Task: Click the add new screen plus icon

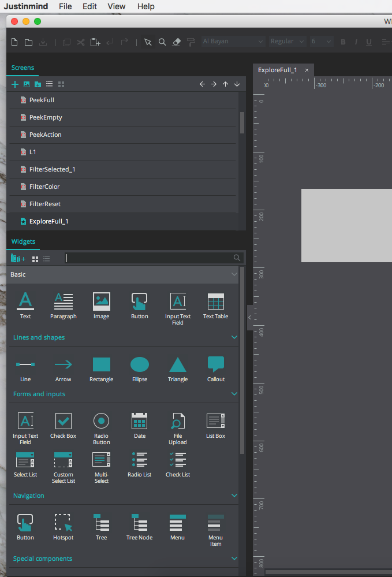Action: coord(15,84)
